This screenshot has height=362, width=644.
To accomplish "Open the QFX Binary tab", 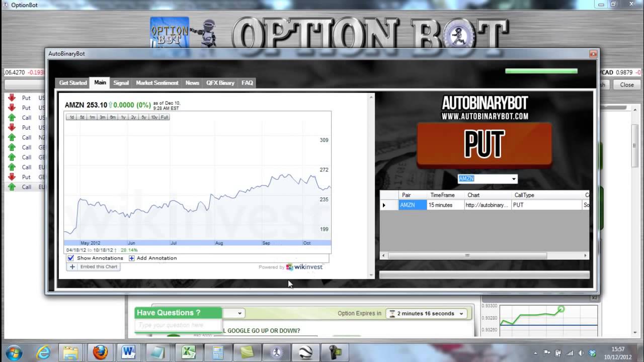I will [x=220, y=83].
